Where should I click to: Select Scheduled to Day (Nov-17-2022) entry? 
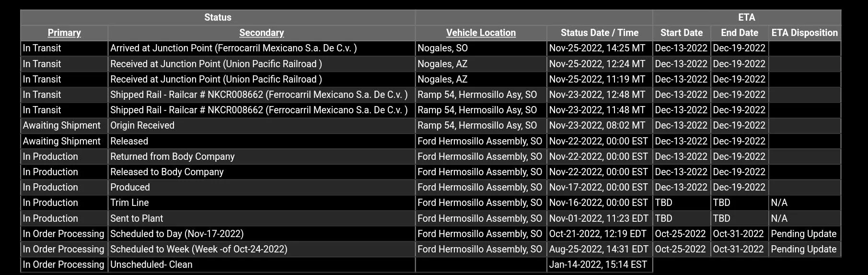[177, 234]
